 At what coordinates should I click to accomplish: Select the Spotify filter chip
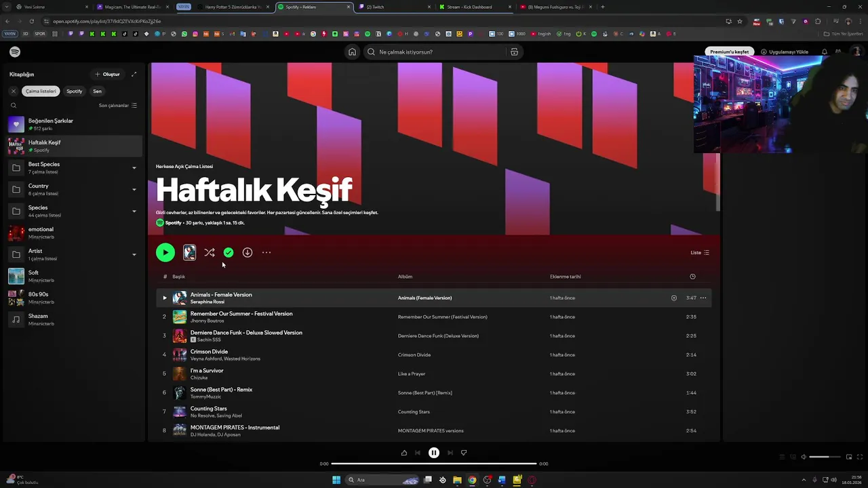(x=75, y=91)
